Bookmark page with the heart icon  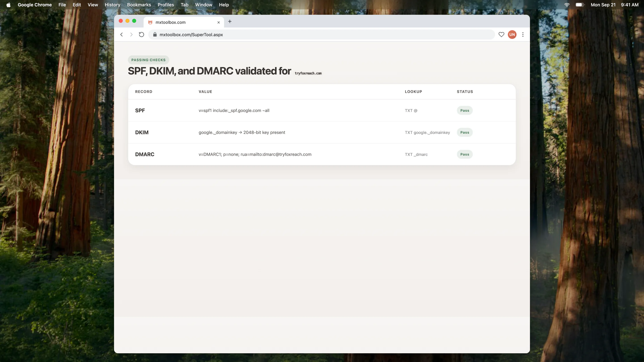[x=501, y=34]
